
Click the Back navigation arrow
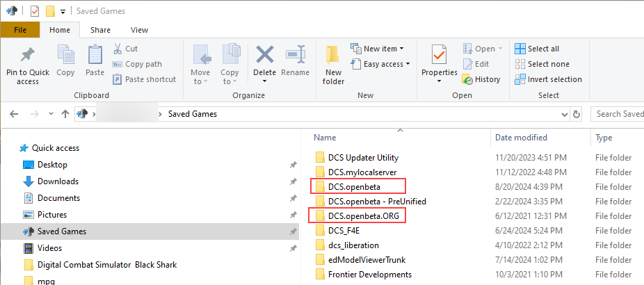[14, 114]
